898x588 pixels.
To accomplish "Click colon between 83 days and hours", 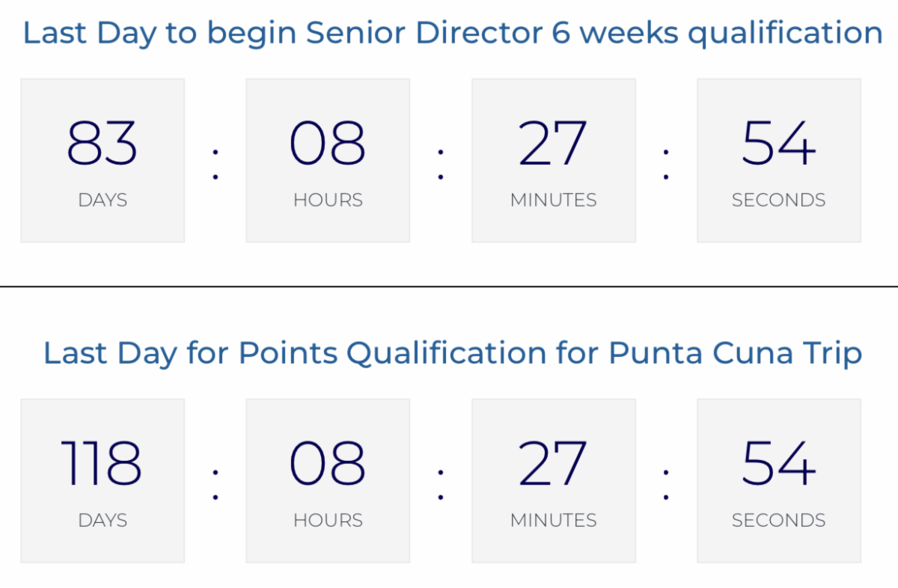I will point(216,164).
